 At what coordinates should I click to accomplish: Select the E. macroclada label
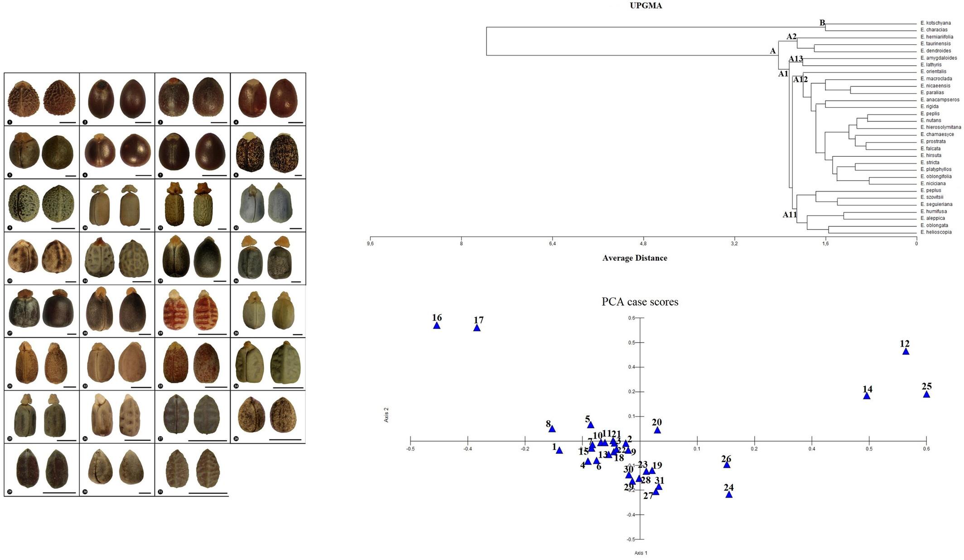pyautogui.click(x=936, y=79)
